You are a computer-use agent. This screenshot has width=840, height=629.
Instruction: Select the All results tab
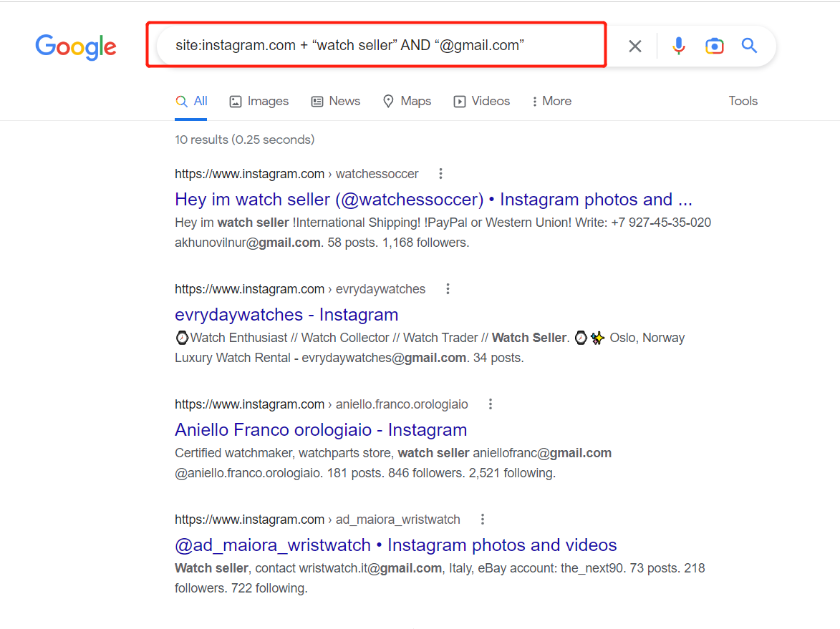pos(191,101)
